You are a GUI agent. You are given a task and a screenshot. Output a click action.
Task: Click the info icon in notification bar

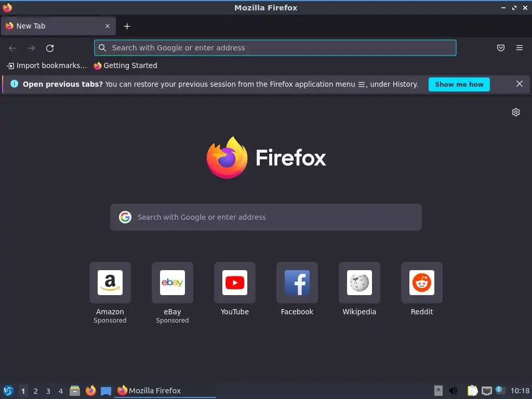(14, 84)
